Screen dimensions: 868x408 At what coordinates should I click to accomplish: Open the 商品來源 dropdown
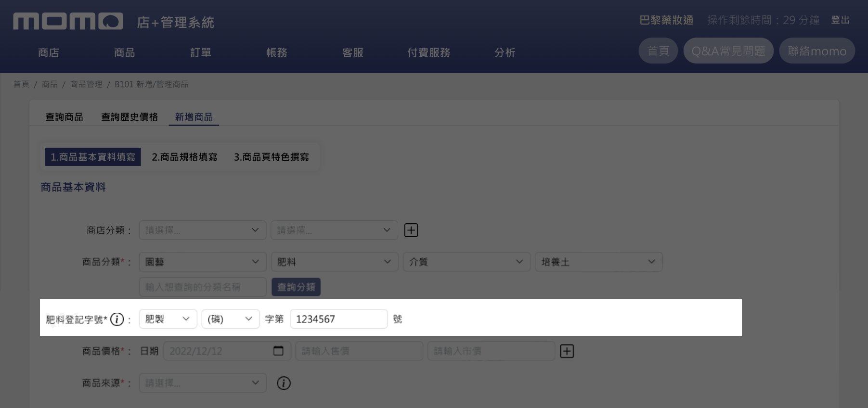[203, 383]
